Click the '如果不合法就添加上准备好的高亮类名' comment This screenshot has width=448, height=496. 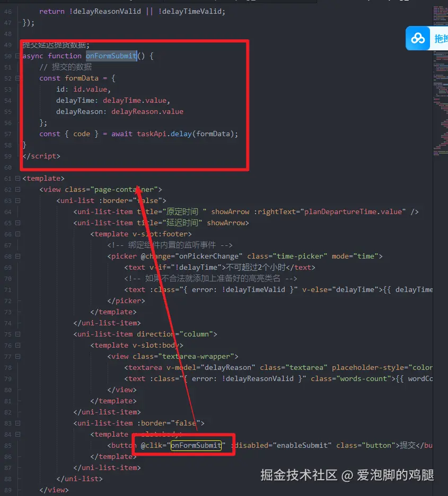tap(213, 279)
